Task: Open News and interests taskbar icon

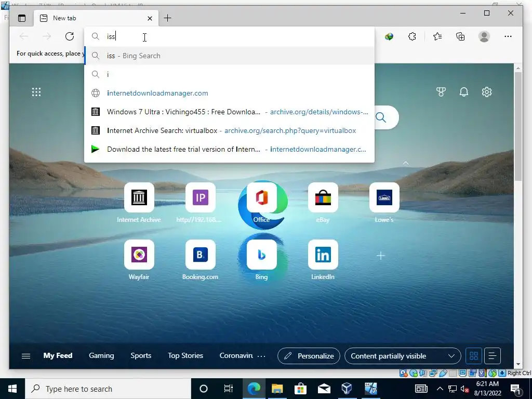Action: pyautogui.click(x=421, y=389)
